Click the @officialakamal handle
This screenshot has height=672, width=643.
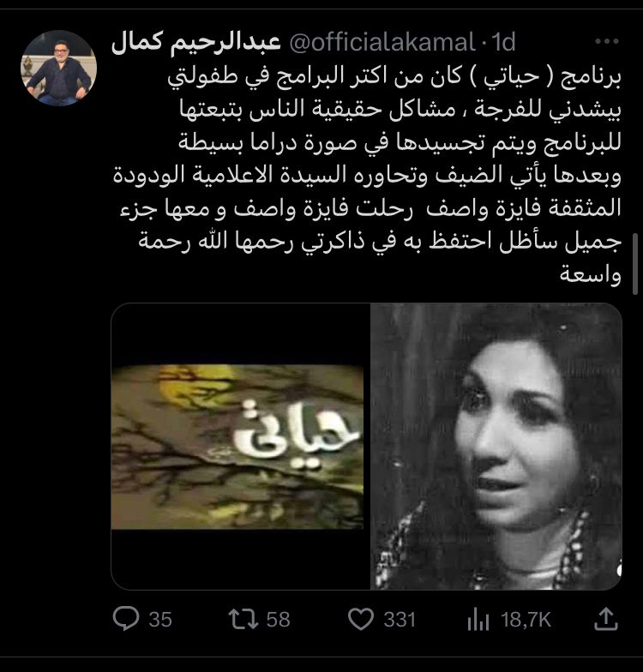pyautogui.click(x=382, y=43)
